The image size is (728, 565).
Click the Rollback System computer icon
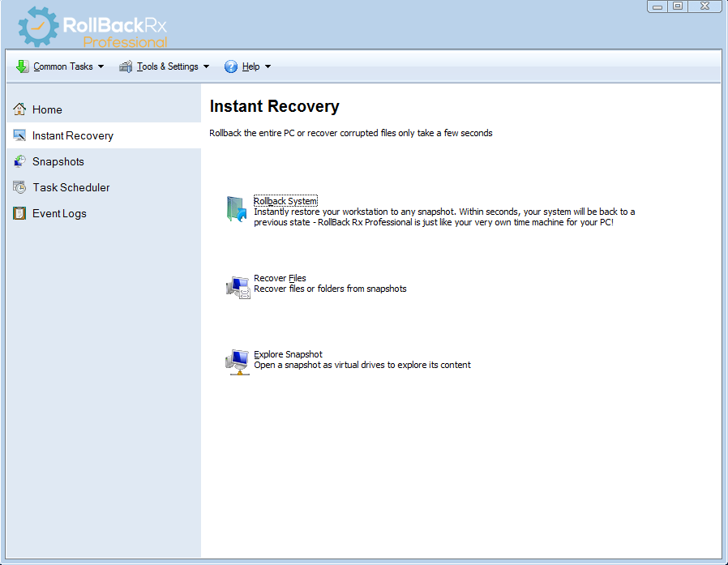click(x=236, y=209)
